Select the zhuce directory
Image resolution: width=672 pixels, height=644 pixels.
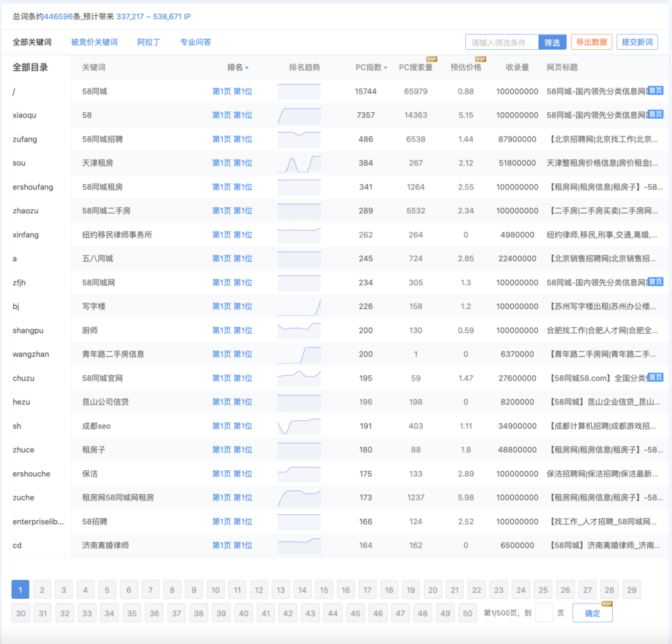[x=24, y=450]
